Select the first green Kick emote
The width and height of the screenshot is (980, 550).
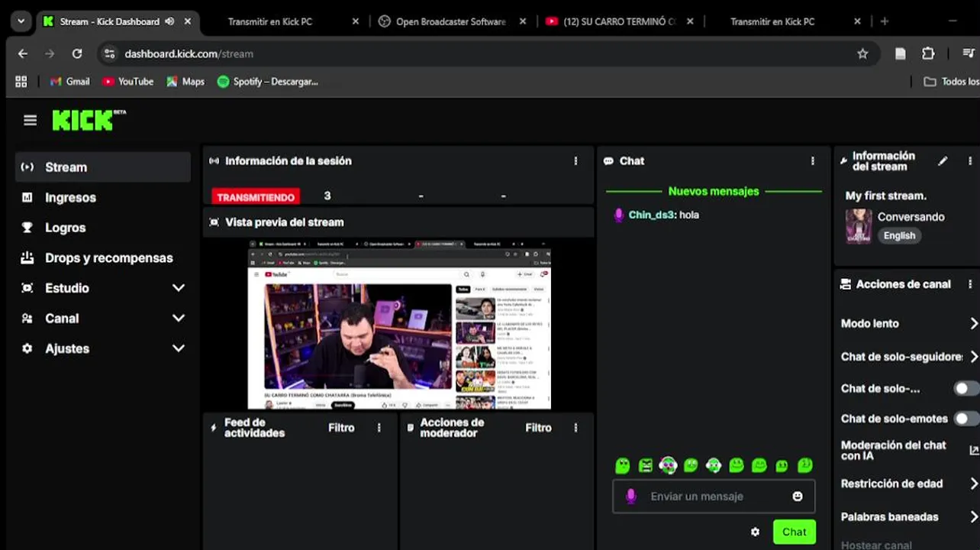click(623, 465)
